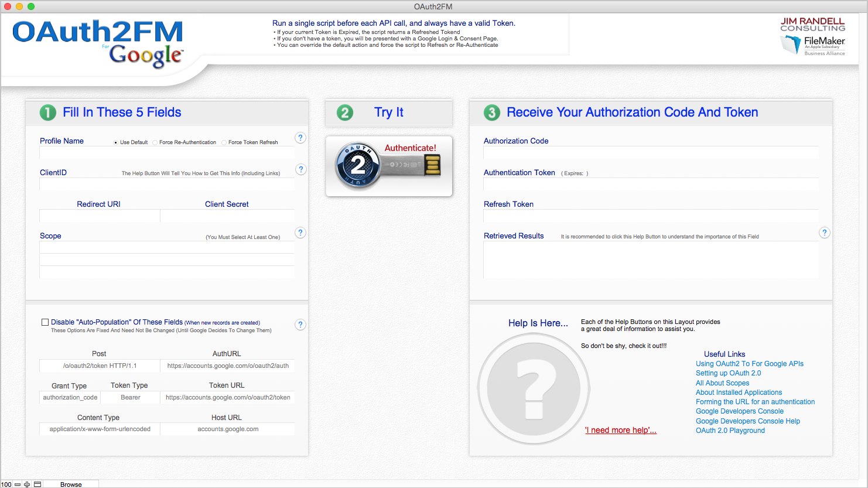Click the large question mark help graphic
This screenshot has height=488, width=868.
[534, 388]
